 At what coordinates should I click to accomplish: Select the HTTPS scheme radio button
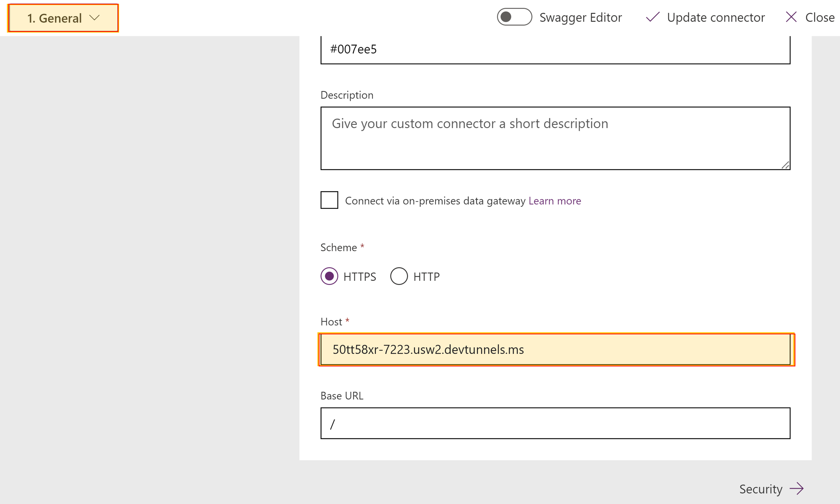click(329, 276)
